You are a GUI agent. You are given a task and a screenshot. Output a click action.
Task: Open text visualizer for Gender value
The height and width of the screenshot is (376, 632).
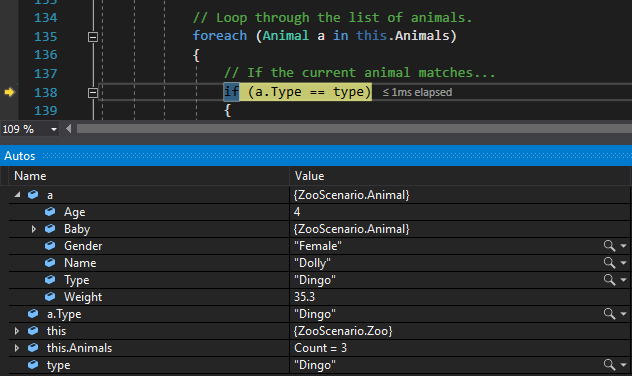tap(609, 246)
